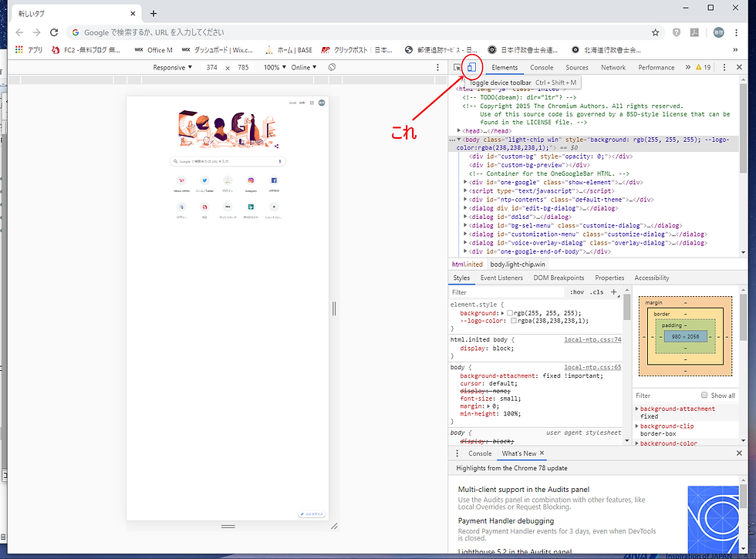Show more DevTools tabs chevron
The image size is (756, 559).
click(688, 68)
